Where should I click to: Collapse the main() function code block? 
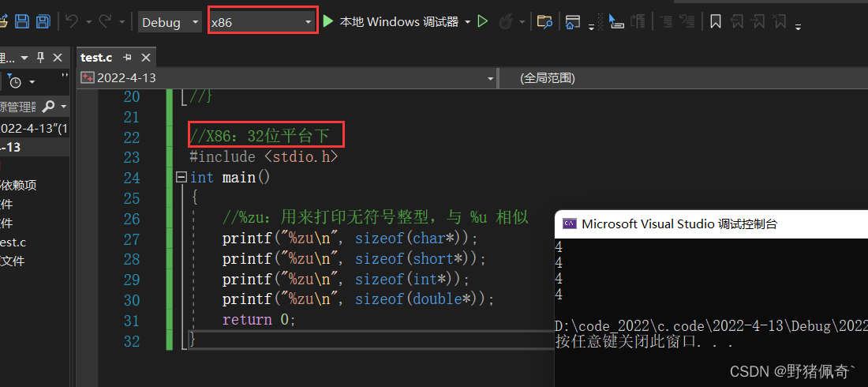click(181, 178)
